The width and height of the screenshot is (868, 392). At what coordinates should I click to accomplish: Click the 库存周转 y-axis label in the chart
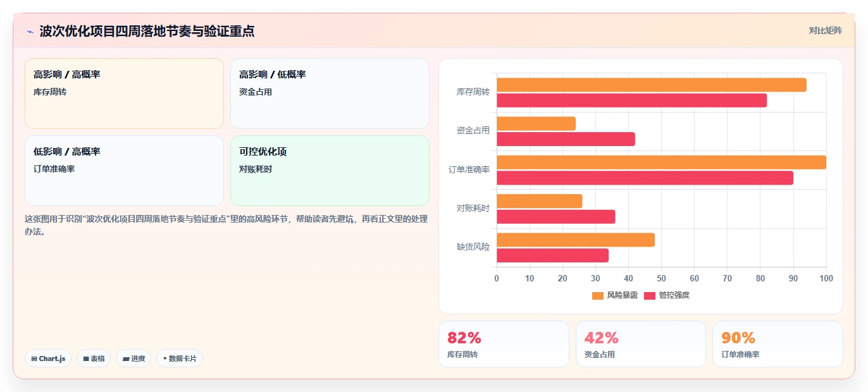tap(473, 92)
